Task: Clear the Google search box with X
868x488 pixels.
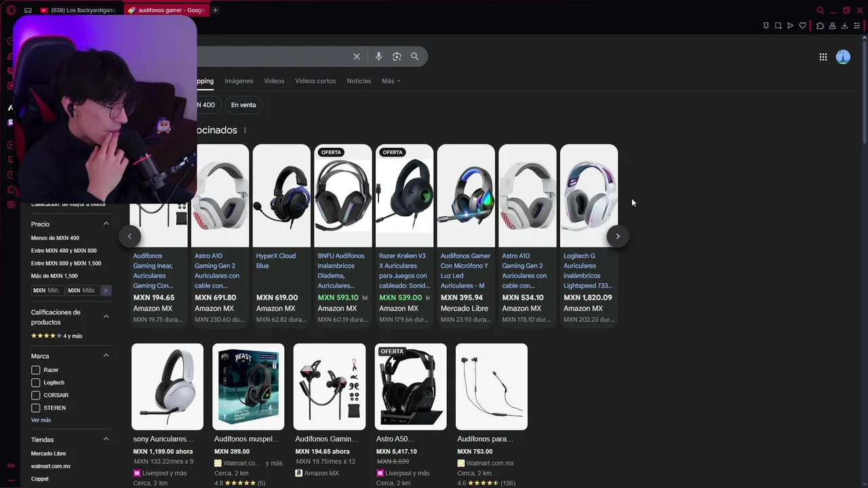Action: point(357,57)
